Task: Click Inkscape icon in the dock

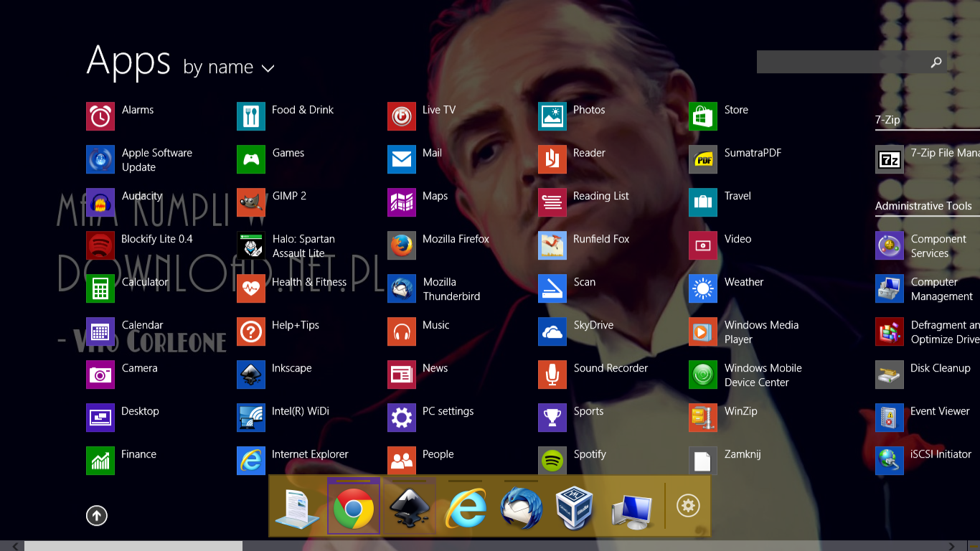Action: point(410,508)
